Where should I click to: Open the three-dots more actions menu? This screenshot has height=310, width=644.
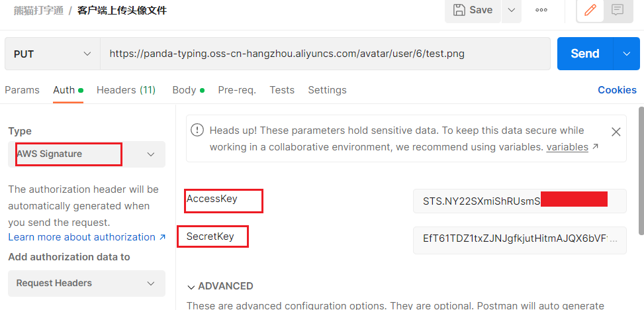click(x=541, y=10)
